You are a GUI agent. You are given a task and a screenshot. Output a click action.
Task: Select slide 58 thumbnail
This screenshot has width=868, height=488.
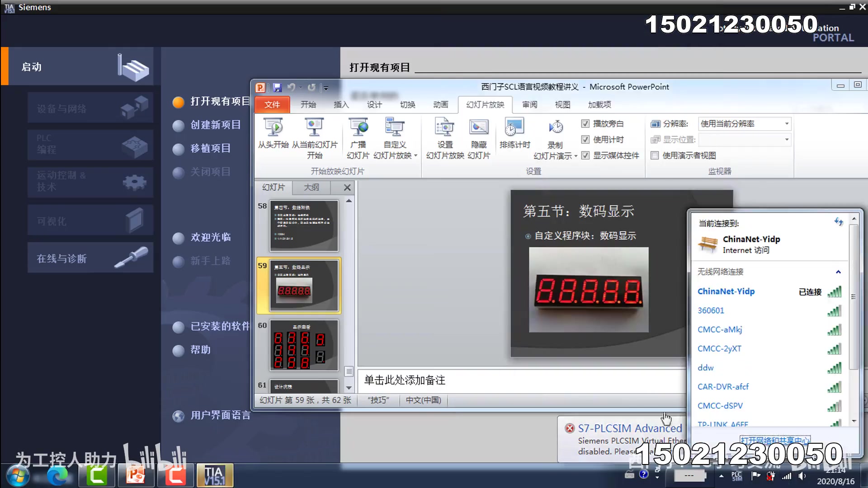(304, 226)
